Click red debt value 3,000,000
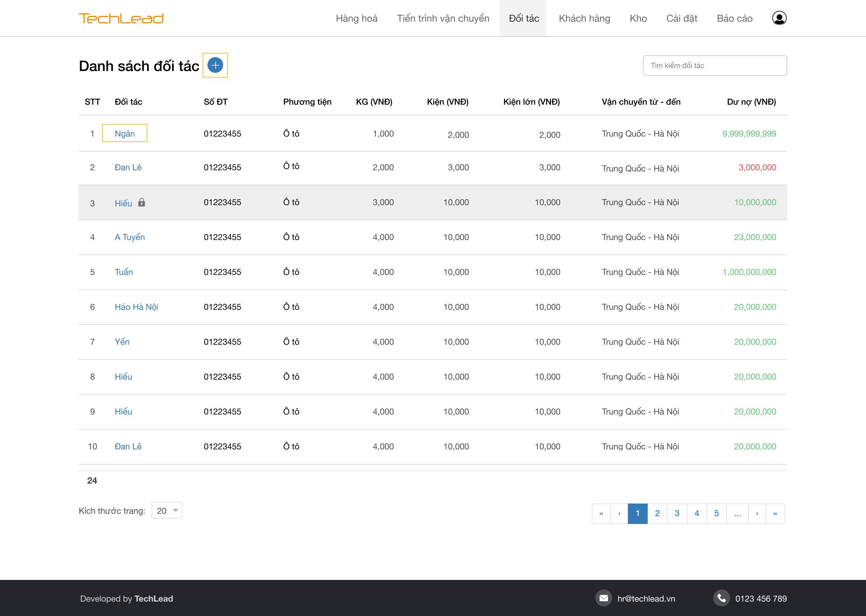The width and height of the screenshot is (866, 616). [757, 167]
